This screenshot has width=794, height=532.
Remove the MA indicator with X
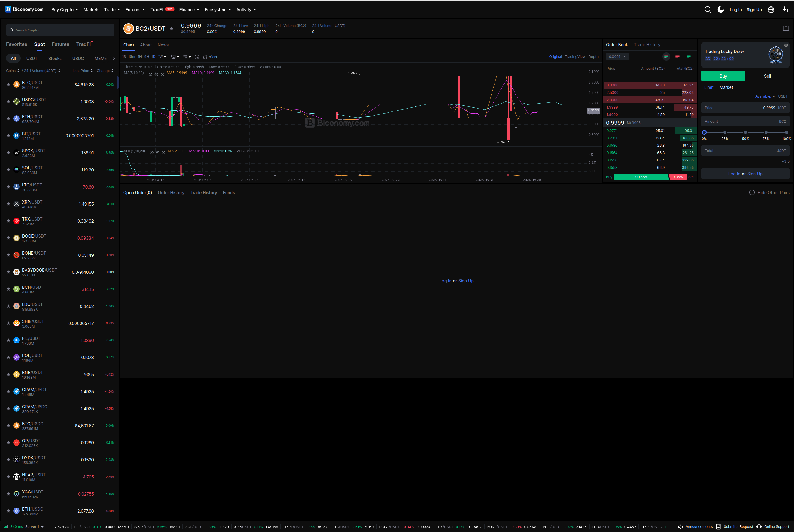point(162,74)
